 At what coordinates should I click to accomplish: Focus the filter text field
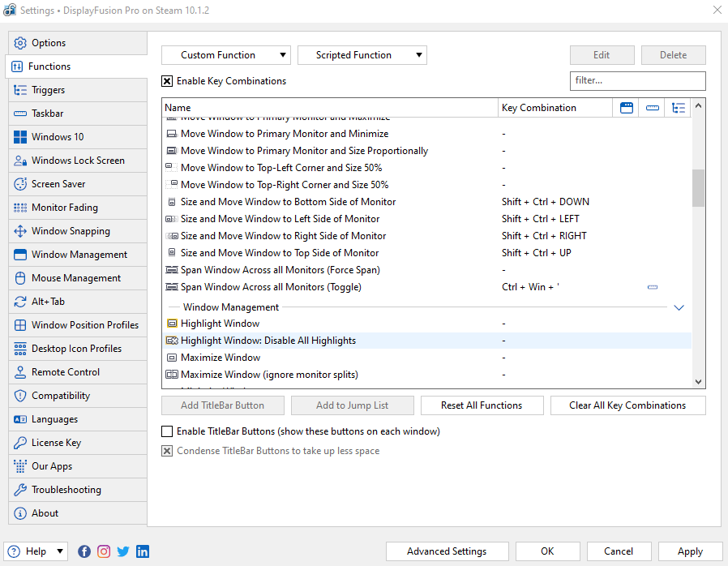(637, 80)
